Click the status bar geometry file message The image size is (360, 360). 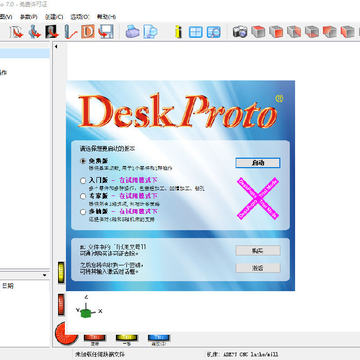point(100,354)
